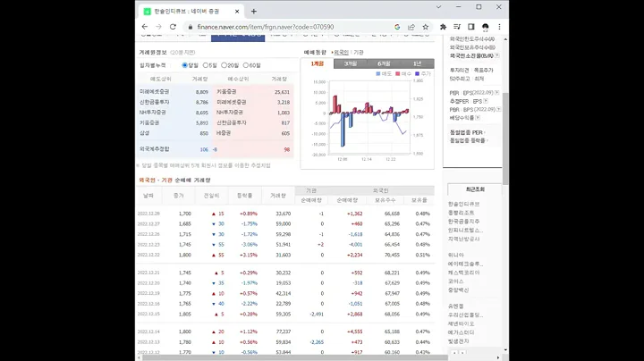This screenshot has width=644, height=361.
Task: Share this page using the share icon
Action: pos(411,27)
